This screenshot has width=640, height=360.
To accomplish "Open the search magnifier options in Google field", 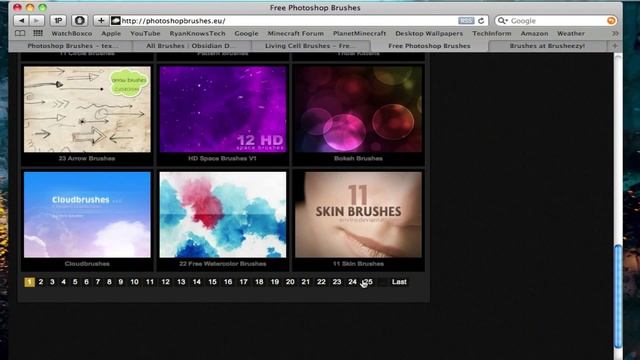I will (502, 20).
